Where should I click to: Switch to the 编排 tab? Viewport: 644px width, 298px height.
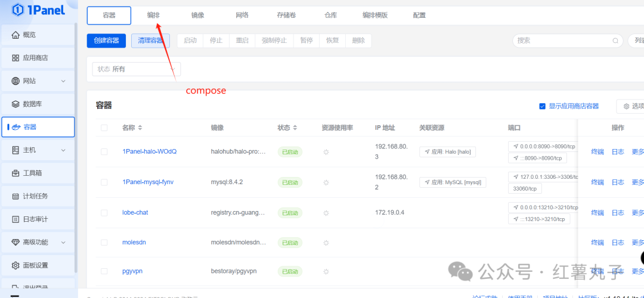coord(154,15)
